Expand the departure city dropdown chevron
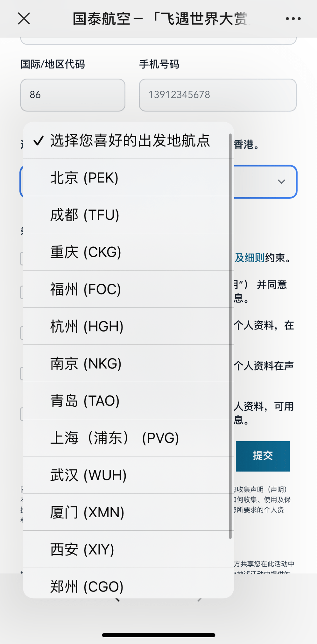Screen dimensions: 317x644 [281, 182]
